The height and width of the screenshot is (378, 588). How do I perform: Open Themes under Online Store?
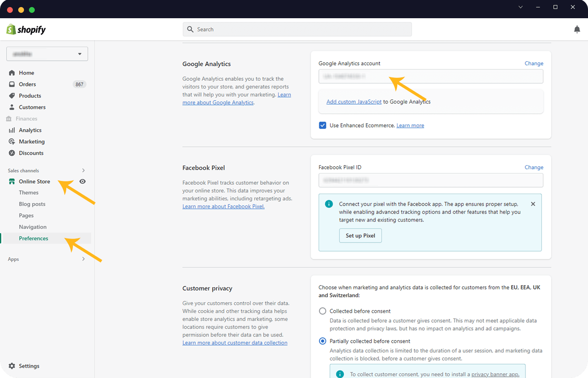pyautogui.click(x=29, y=193)
